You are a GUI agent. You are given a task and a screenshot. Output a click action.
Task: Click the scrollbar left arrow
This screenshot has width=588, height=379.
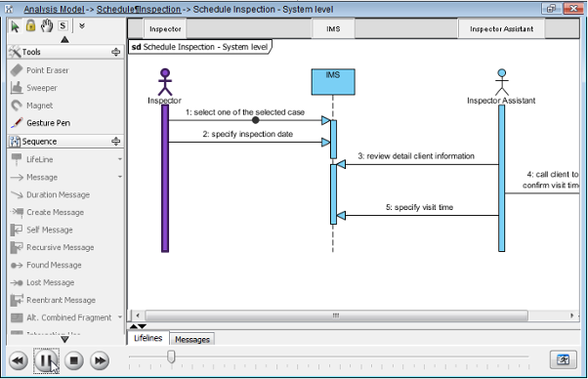(138, 316)
